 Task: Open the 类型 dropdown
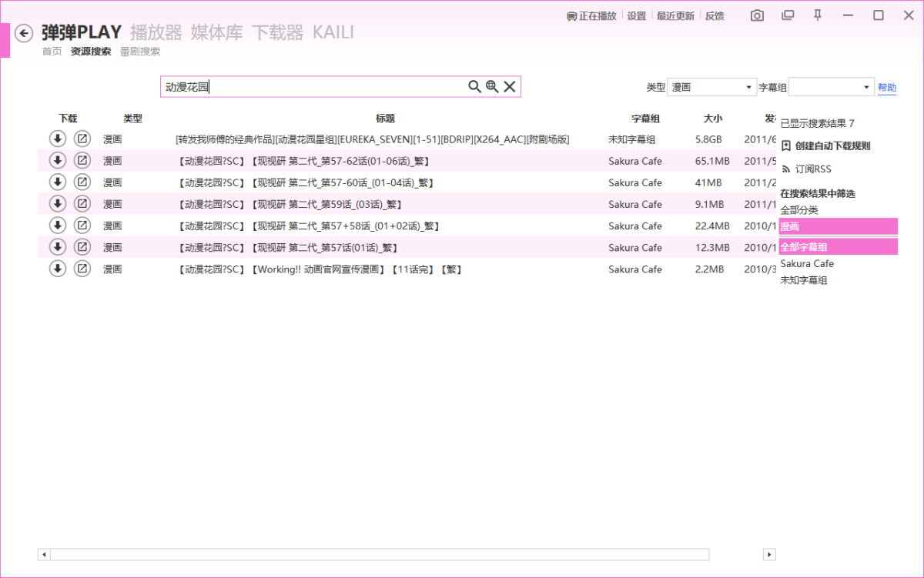(713, 88)
